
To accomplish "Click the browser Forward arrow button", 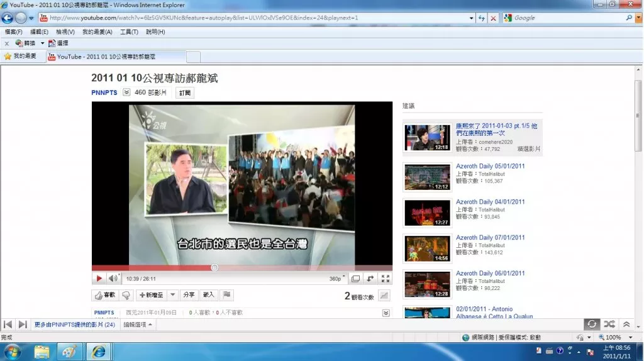I will (x=21, y=18).
